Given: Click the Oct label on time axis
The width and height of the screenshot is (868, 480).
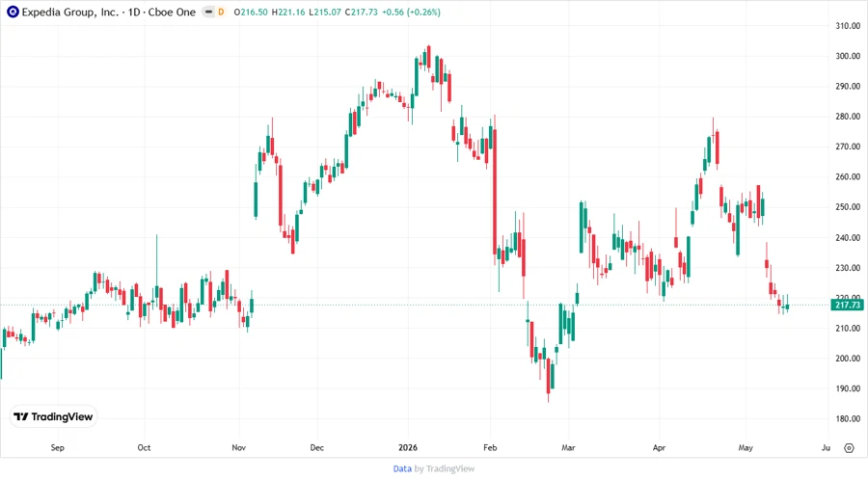Looking at the screenshot, I should tap(144, 447).
